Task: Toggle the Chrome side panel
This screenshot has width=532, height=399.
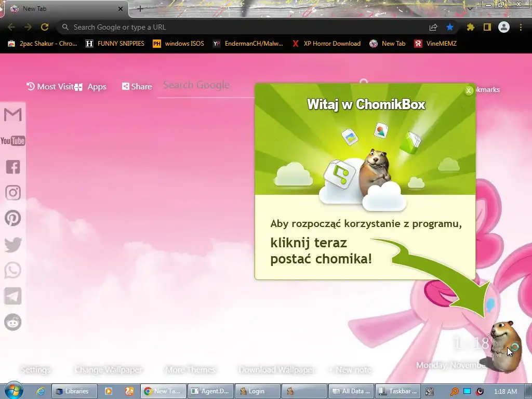Action: [x=487, y=27]
